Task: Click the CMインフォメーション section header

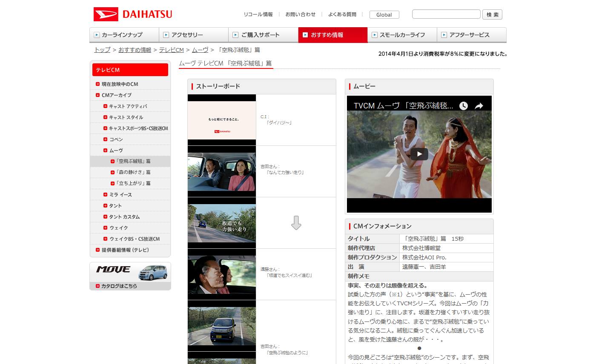Action: [x=419, y=226]
